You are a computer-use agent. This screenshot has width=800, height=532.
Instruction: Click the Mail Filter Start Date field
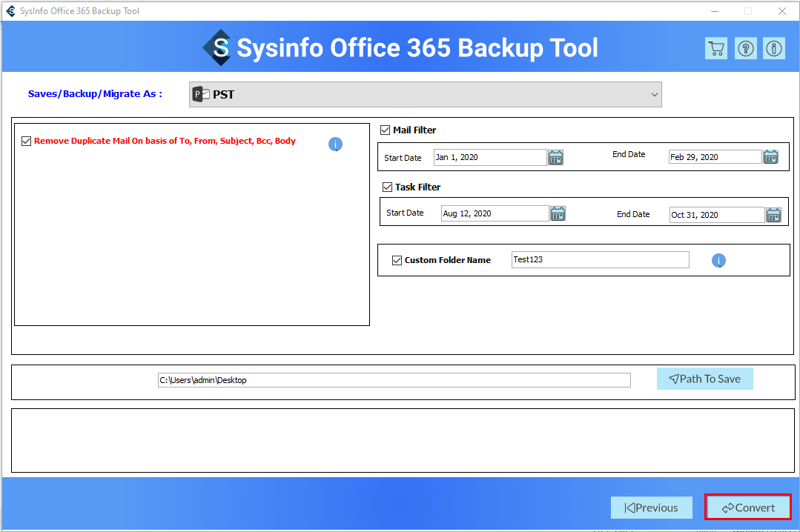[x=489, y=157]
